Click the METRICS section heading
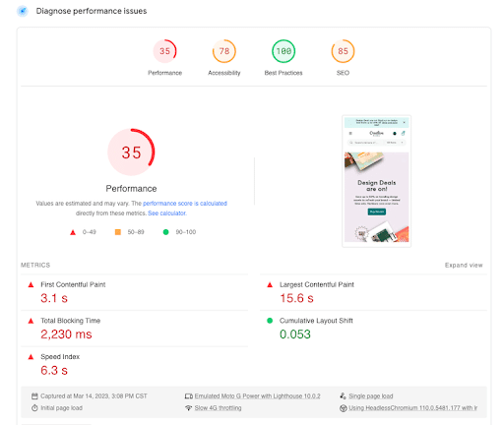Viewport: 504px width, 425px height. (x=35, y=265)
